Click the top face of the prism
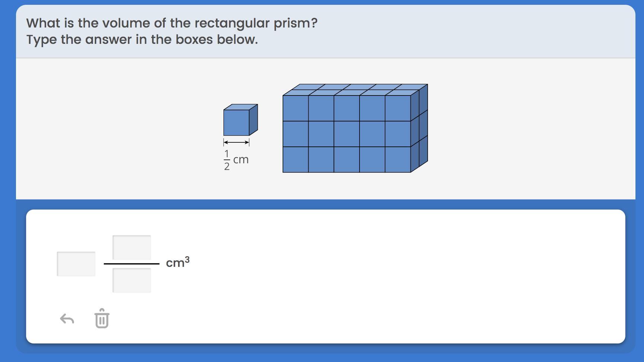644x362 pixels. 353,90
